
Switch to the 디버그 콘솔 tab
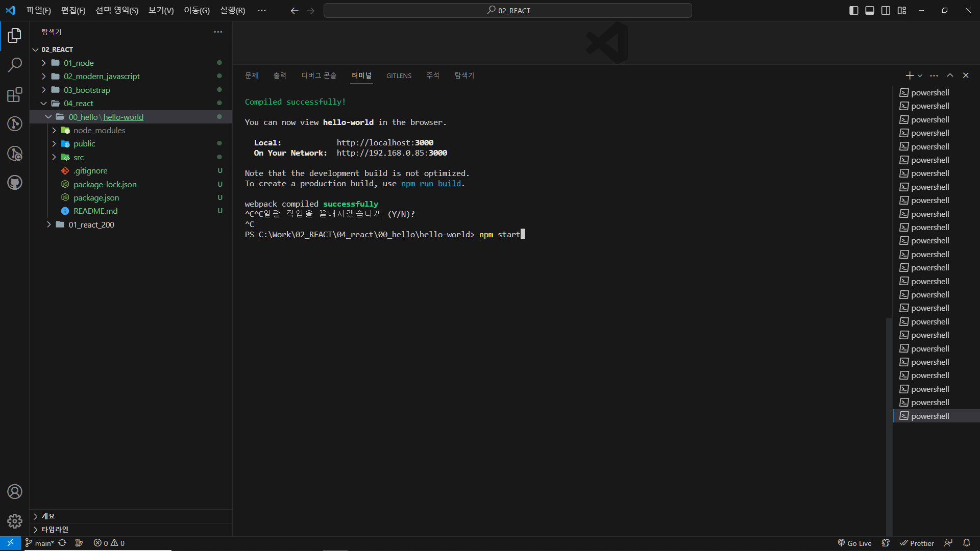[x=318, y=76]
